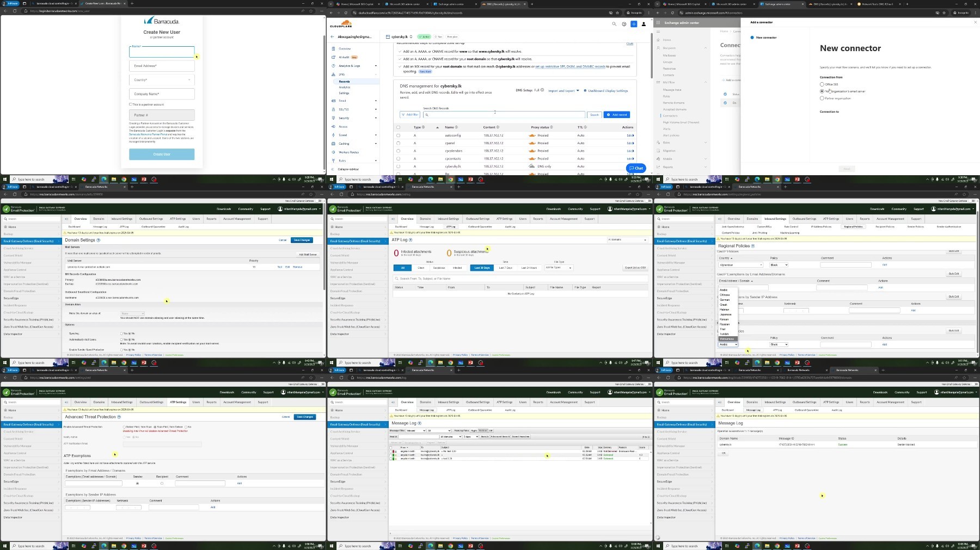Click Export List as CSV in ATP Log
Image resolution: width=980 pixels, height=550 pixels.
[x=635, y=268]
